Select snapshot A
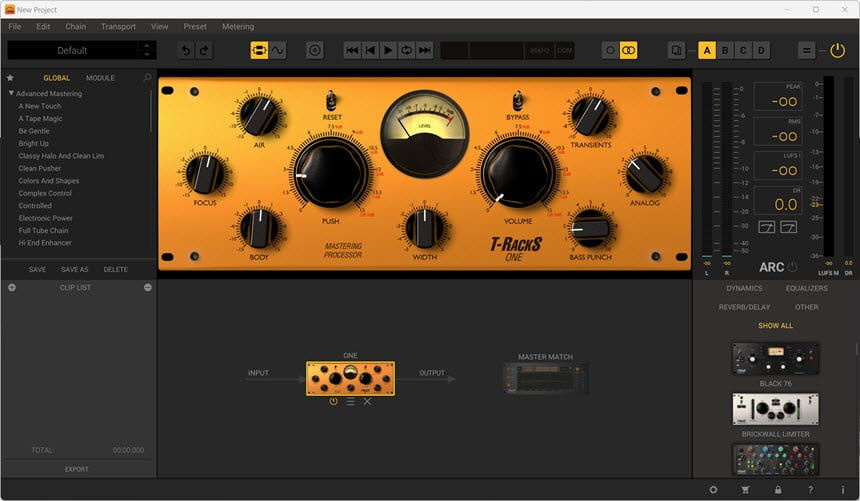This screenshot has width=860, height=501. [x=707, y=50]
